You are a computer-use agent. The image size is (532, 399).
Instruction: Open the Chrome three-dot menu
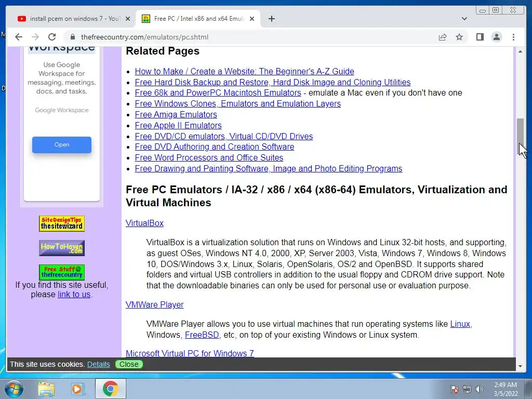(513, 37)
